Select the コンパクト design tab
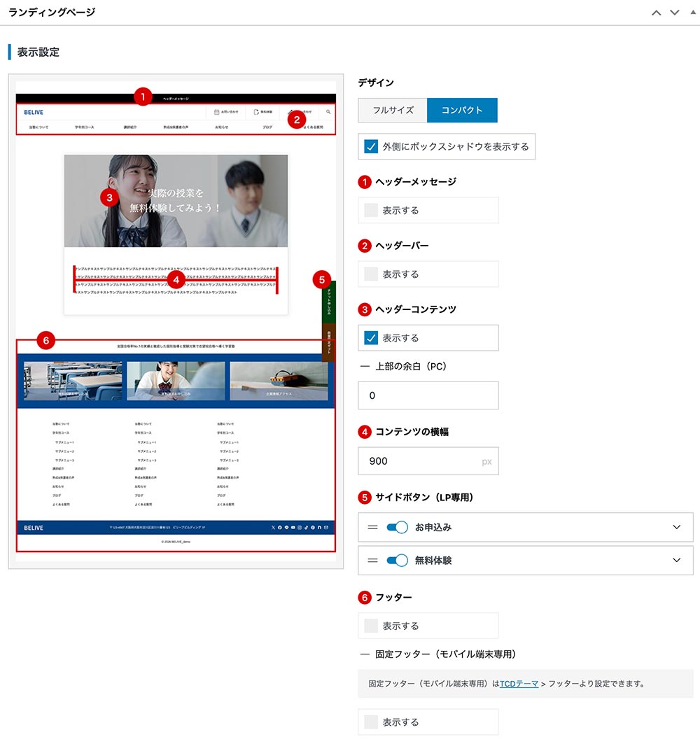 pyautogui.click(x=462, y=110)
